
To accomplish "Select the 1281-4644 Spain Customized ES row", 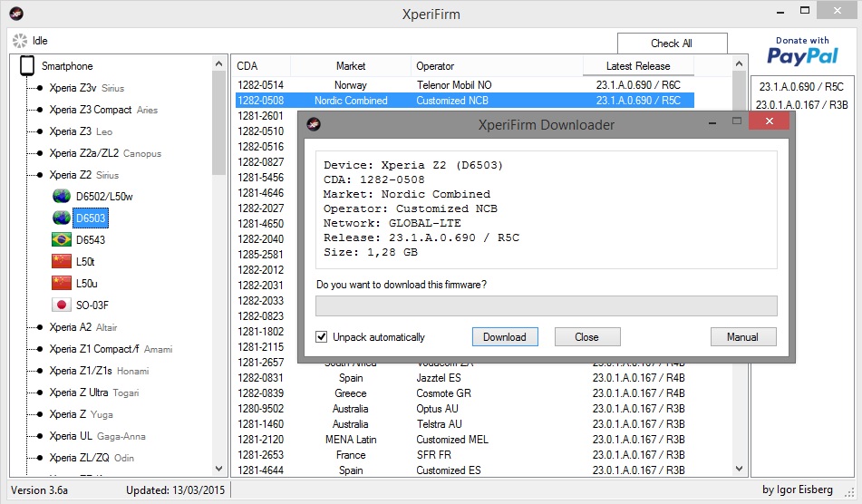I will pos(464,470).
